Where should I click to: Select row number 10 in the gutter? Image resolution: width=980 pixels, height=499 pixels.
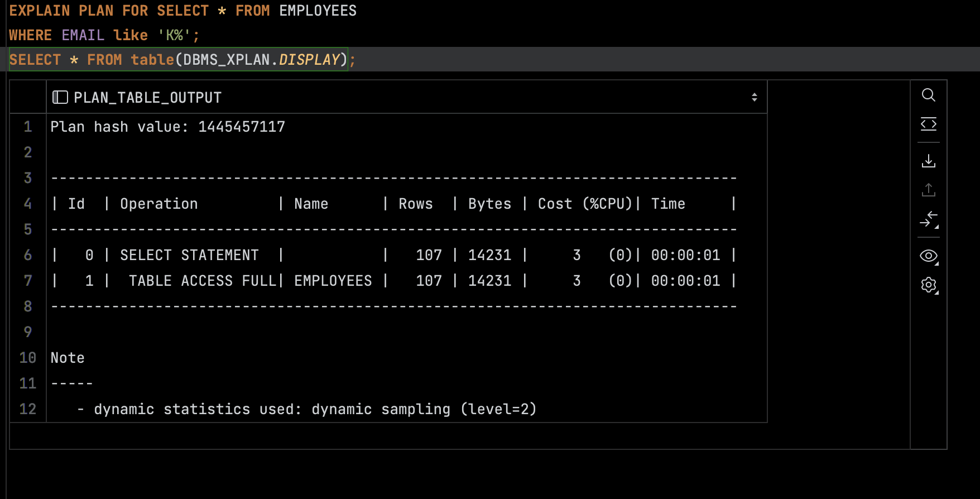click(28, 358)
